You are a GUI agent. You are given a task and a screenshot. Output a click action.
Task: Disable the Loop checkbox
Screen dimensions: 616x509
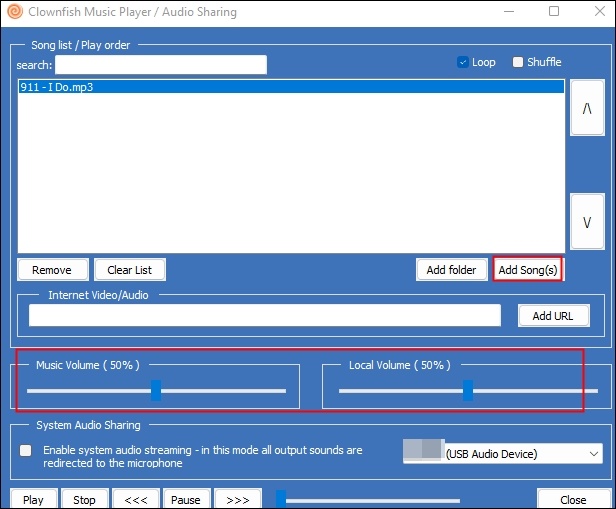click(463, 62)
